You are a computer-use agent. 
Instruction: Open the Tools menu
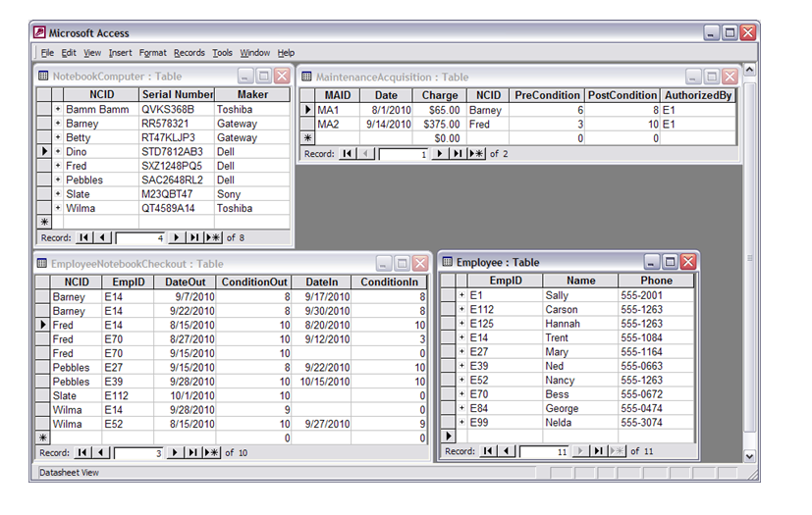(x=222, y=53)
